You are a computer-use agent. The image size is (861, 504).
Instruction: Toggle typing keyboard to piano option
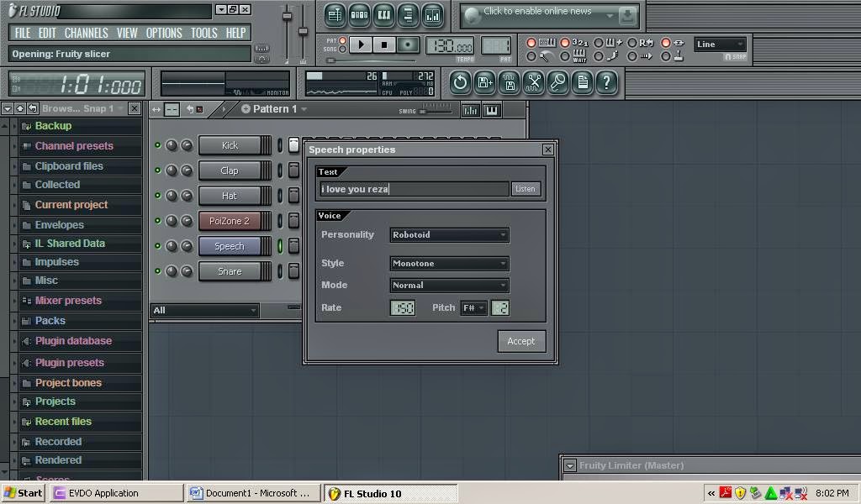(x=531, y=43)
